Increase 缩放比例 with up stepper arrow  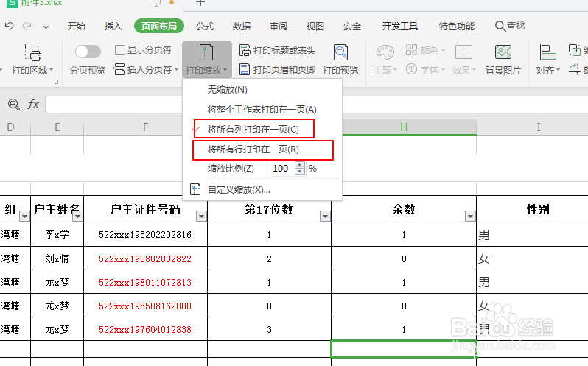(300, 165)
